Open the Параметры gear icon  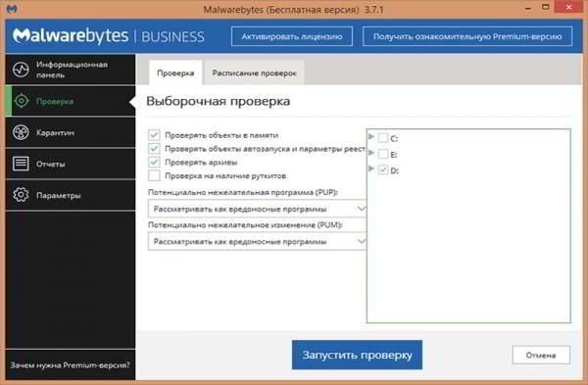(21, 195)
